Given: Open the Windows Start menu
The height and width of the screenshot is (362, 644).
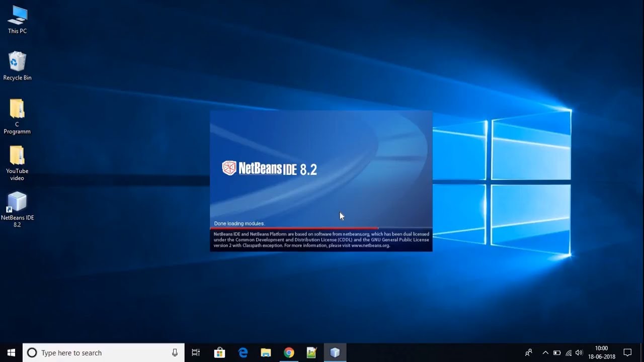Looking at the screenshot, I should point(11,353).
